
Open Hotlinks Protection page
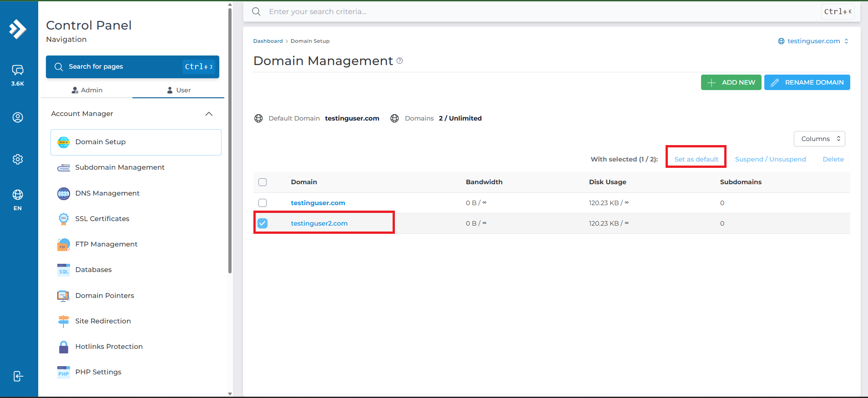click(x=136, y=347)
